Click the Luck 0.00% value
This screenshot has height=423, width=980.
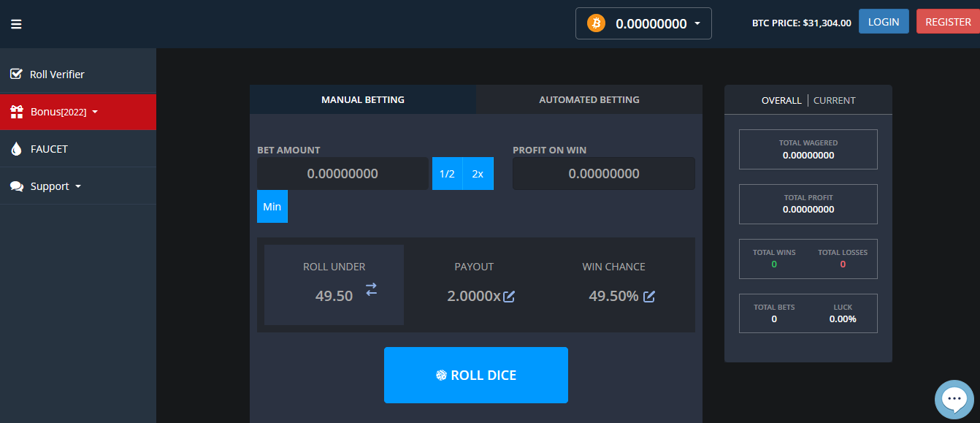point(843,319)
